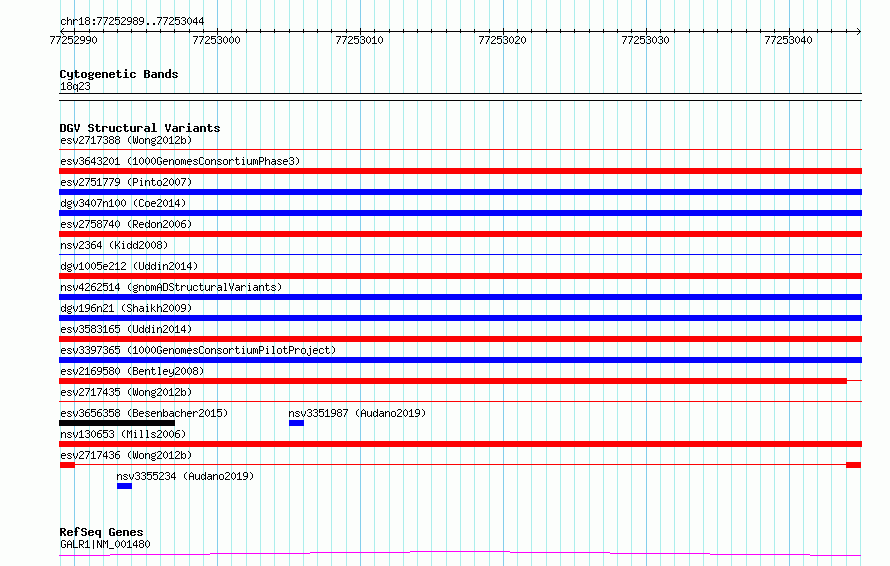Click the red bar under esv3643201
890x566 pixels.
click(x=460, y=171)
